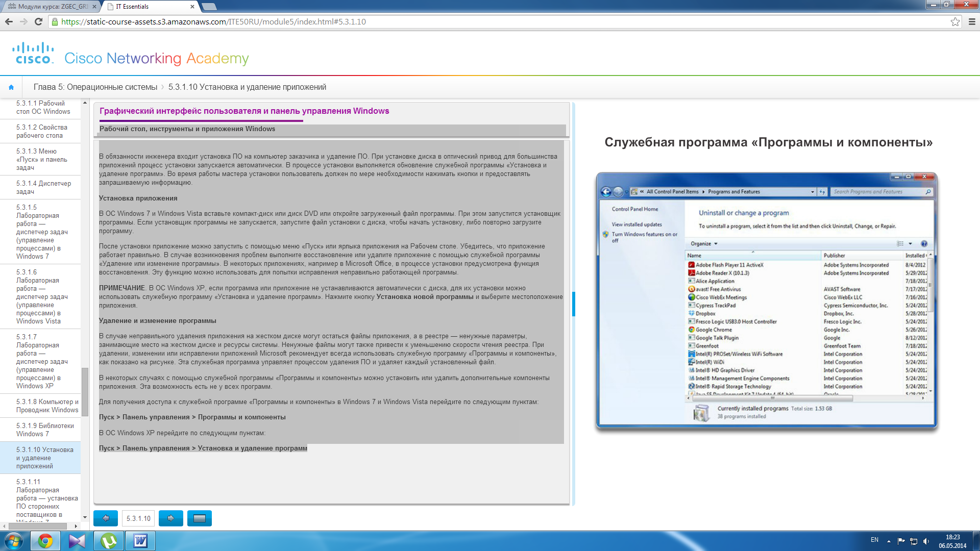Open lab 5.3.1.6 for Windows Vista
Screen dimensions: 980x551
pos(41,296)
